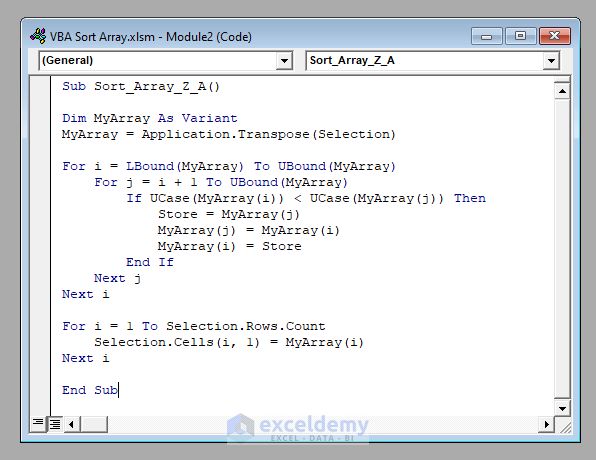Click the vertical scrollbar down arrow
This screenshot has width=596, height=460.
click(562, 409)
